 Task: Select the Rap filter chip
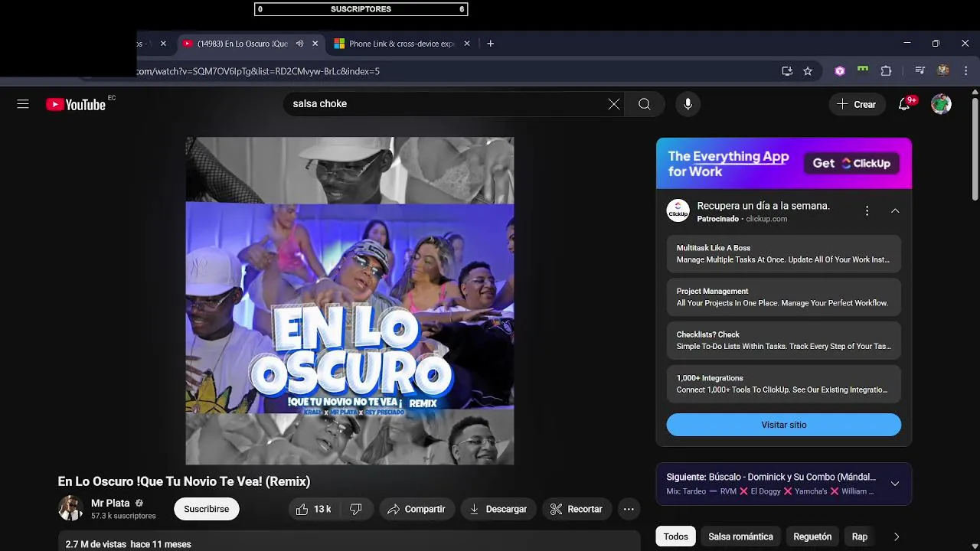pyautogui.click(x=860, y=536)
